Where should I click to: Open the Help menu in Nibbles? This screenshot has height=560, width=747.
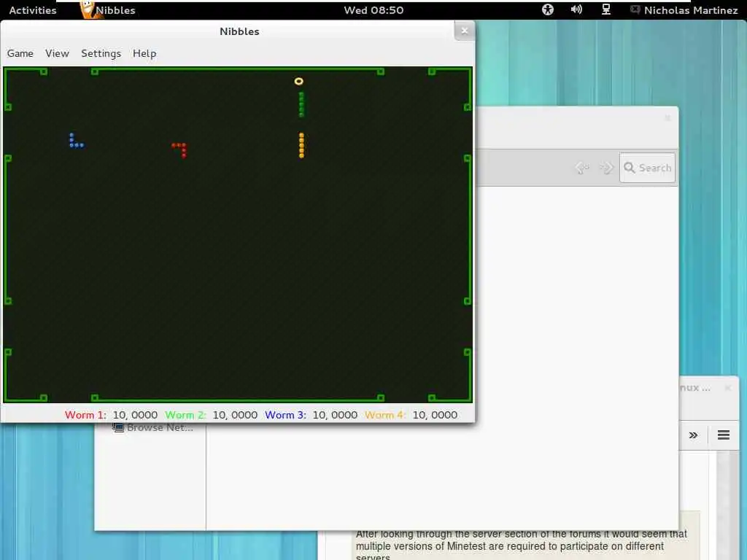point(144,53)
